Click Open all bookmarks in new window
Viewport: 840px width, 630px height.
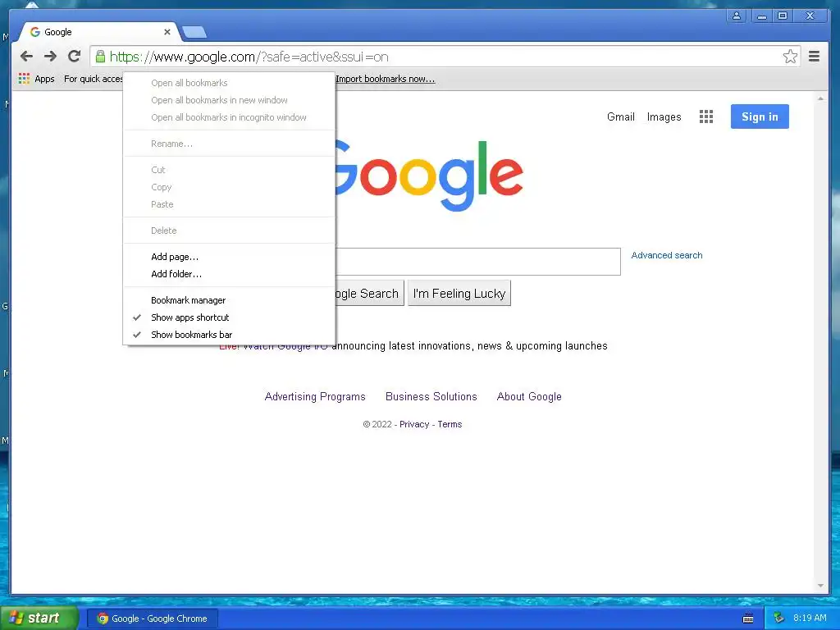tap(230, 99)
